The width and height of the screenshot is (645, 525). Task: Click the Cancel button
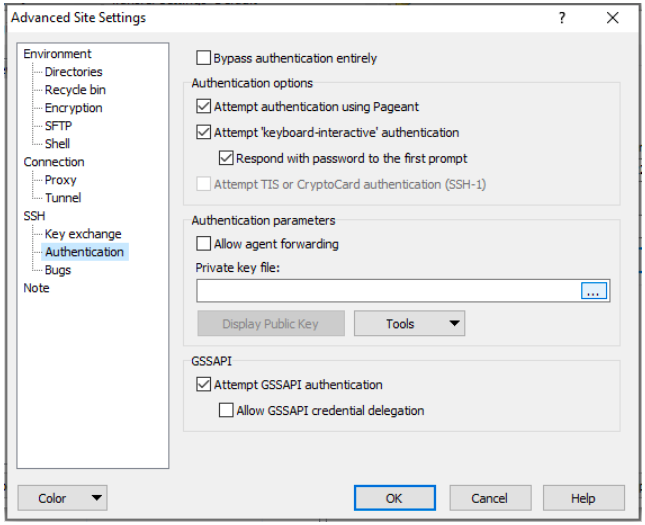[490, 498]
